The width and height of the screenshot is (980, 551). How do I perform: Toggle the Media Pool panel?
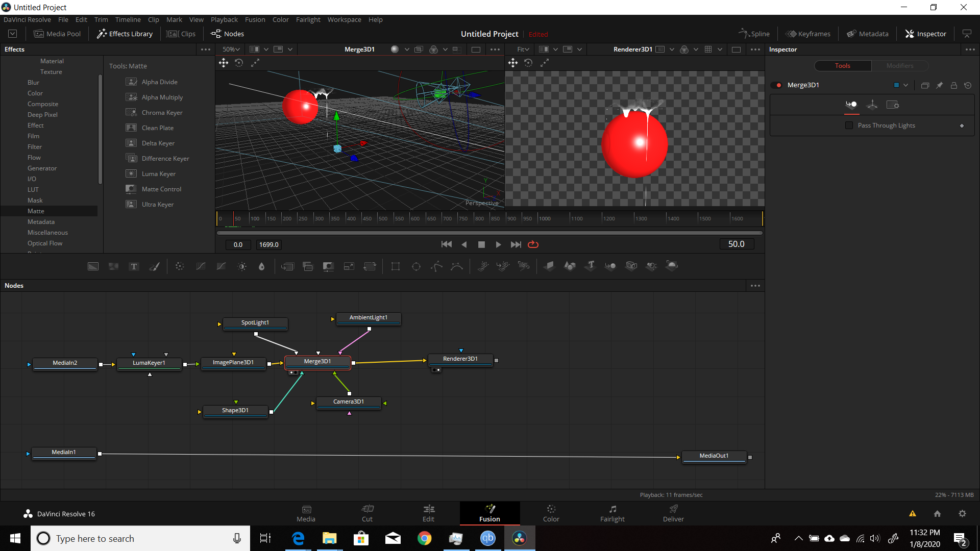coord(57,34)
